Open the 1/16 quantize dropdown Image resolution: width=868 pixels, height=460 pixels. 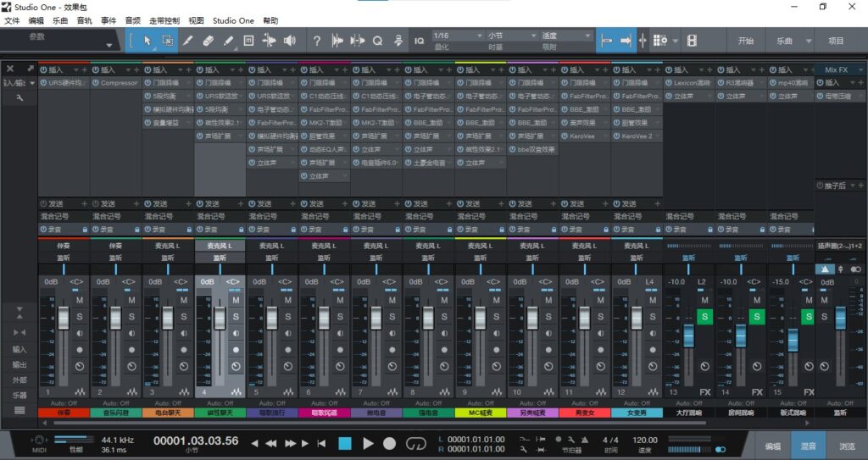pos(456,36)
